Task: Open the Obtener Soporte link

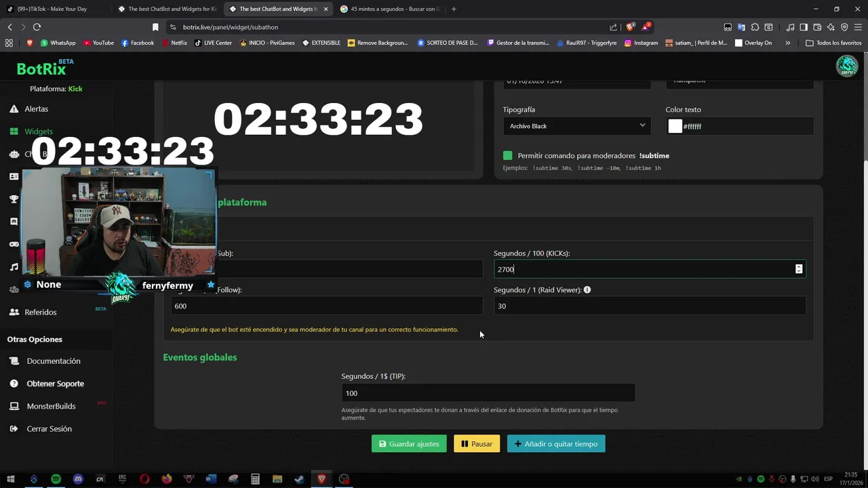Action: 56,384
